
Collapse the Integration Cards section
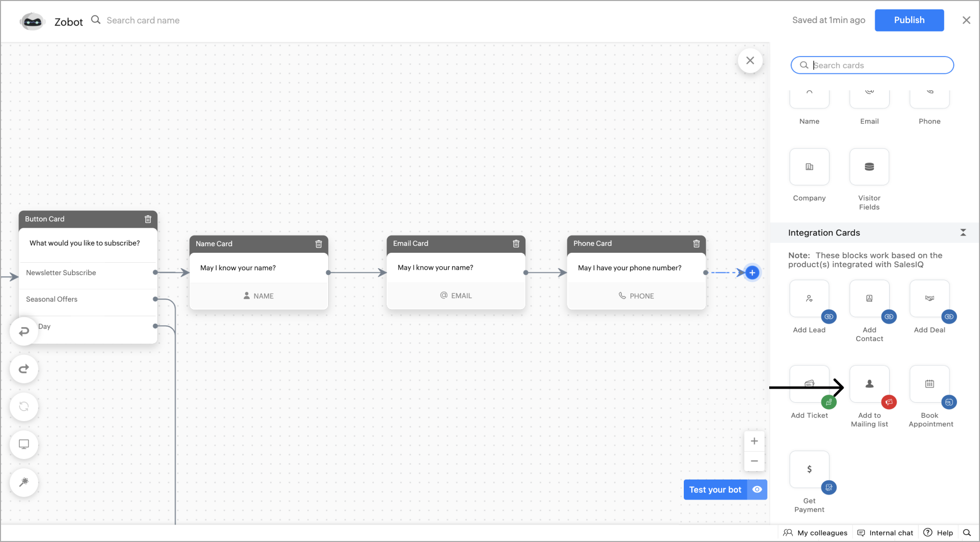point(963,233)
